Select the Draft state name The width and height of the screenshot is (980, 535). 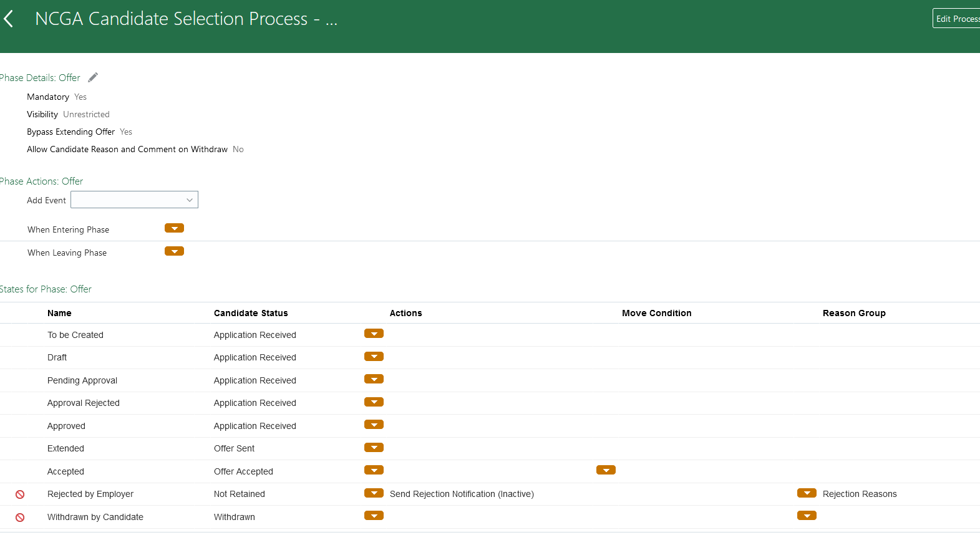click(57, 357)
